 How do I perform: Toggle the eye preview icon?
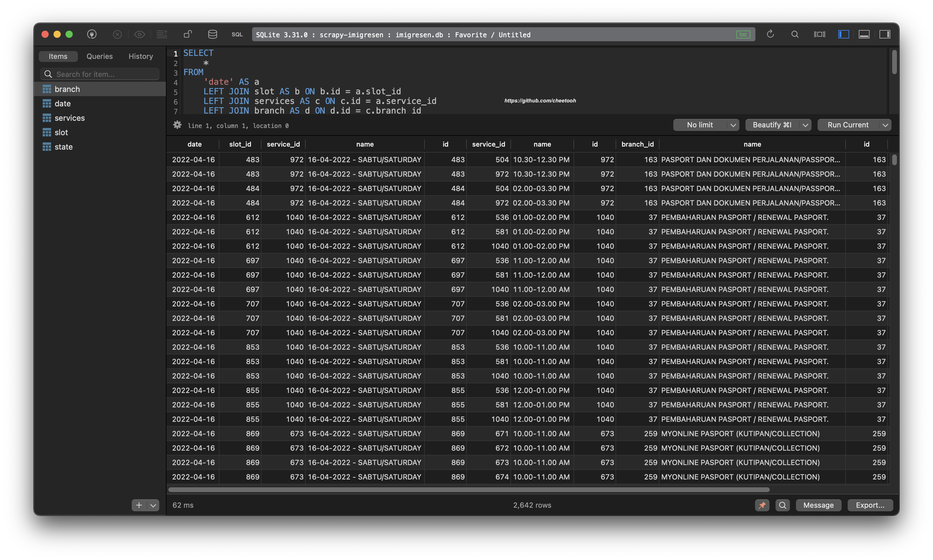tap(140, 34)
